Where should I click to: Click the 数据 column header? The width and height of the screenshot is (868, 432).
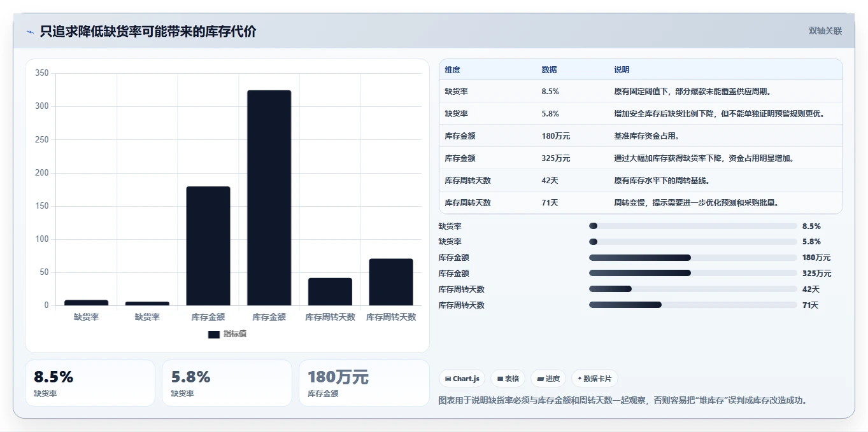[x=549, y=70]
